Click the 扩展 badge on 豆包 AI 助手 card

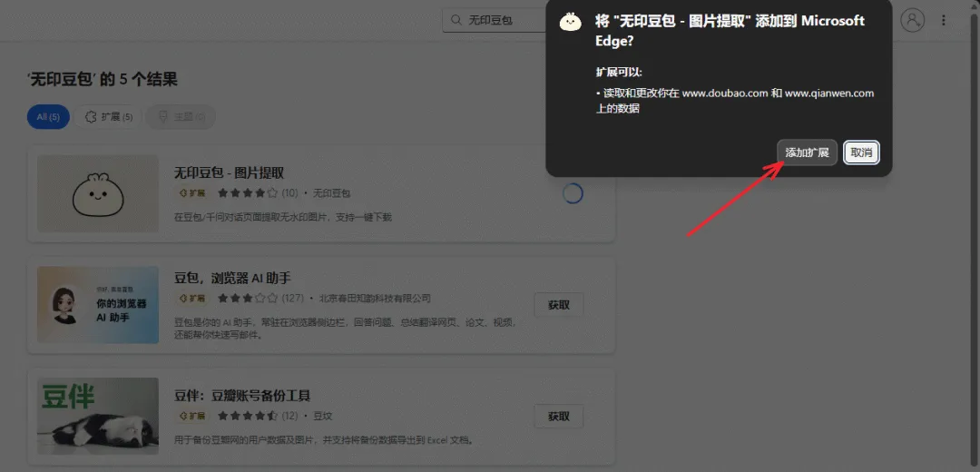pos(192,299)
